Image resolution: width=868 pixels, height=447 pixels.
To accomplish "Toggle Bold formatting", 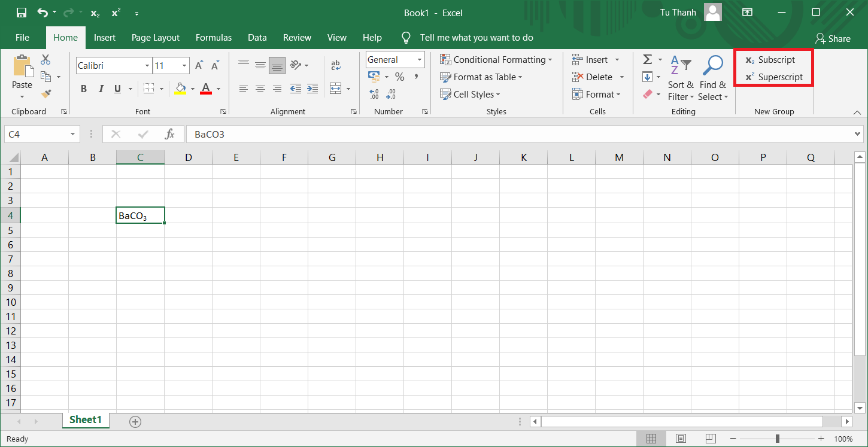I will 84,89.
